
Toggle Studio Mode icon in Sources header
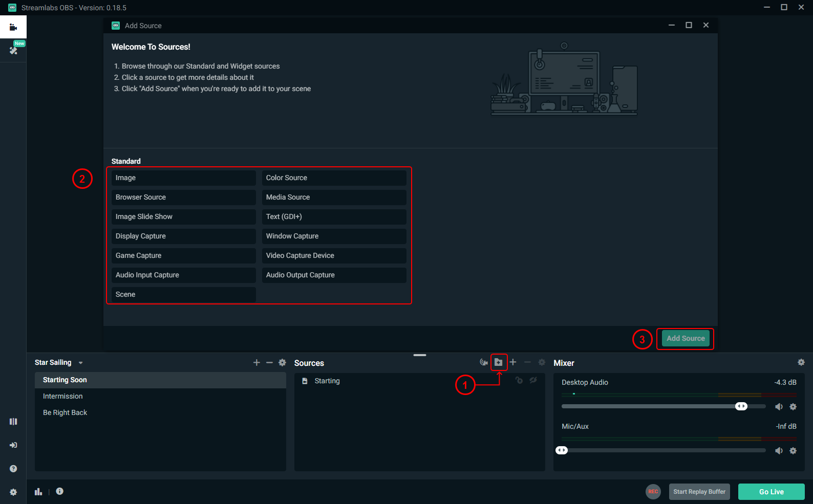pos(484,362)
